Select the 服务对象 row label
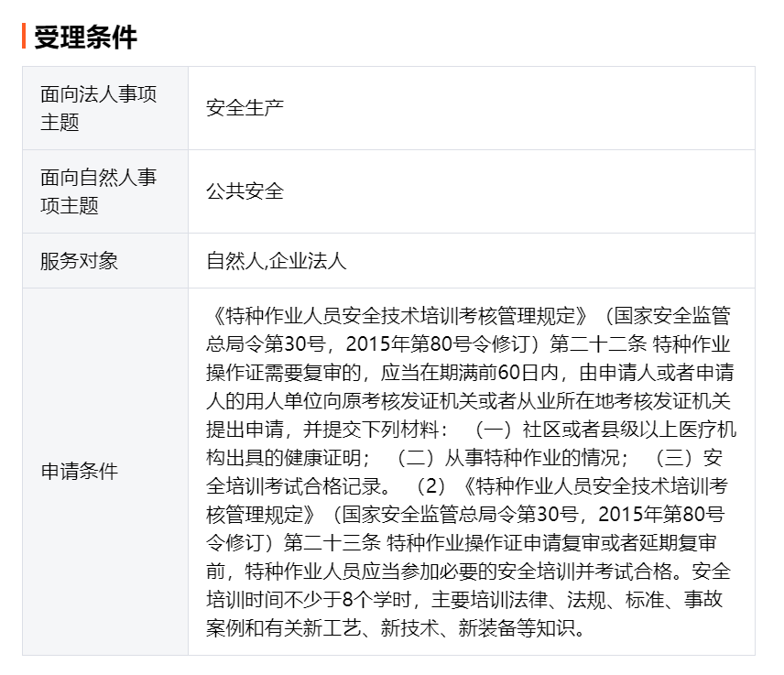Viewport: 784px width, 675px height. [x=79, y=261]
